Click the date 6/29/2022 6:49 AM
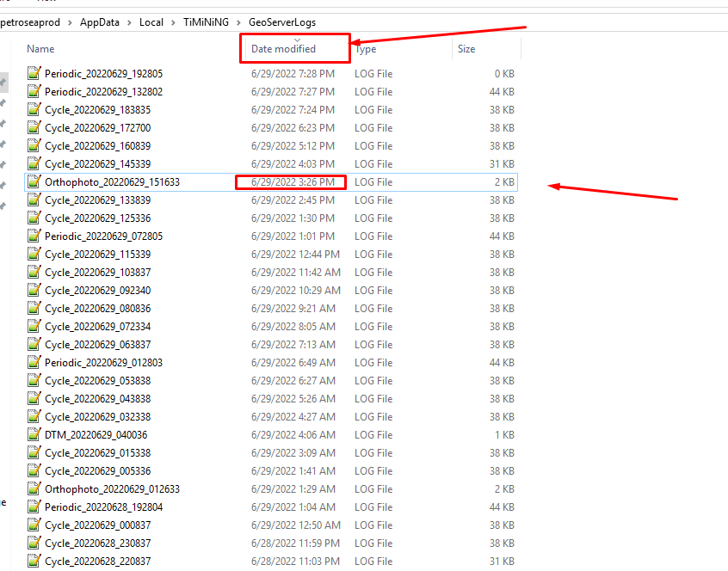 (293, 363)
